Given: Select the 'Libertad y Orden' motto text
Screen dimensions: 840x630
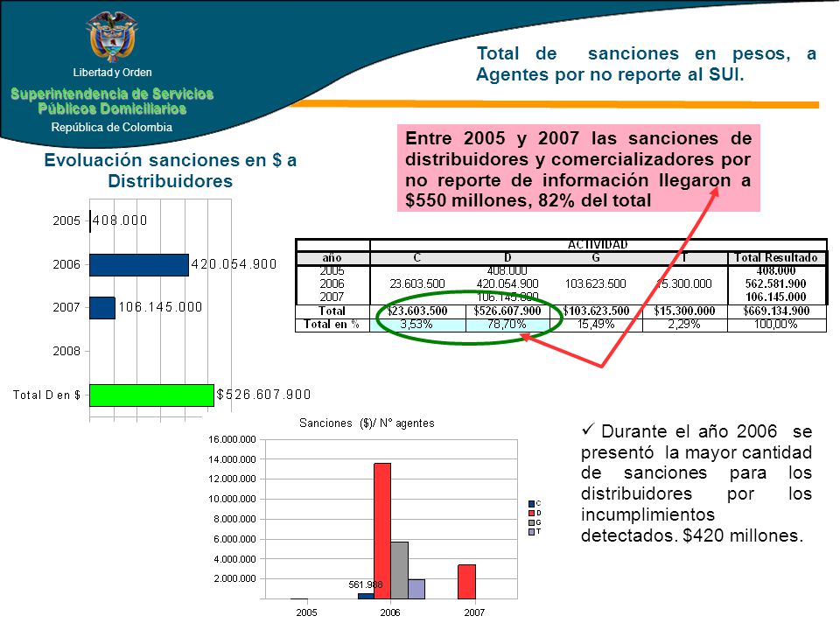Looking at the screenshot, I should pyautogui.click(x=113, y=73).
